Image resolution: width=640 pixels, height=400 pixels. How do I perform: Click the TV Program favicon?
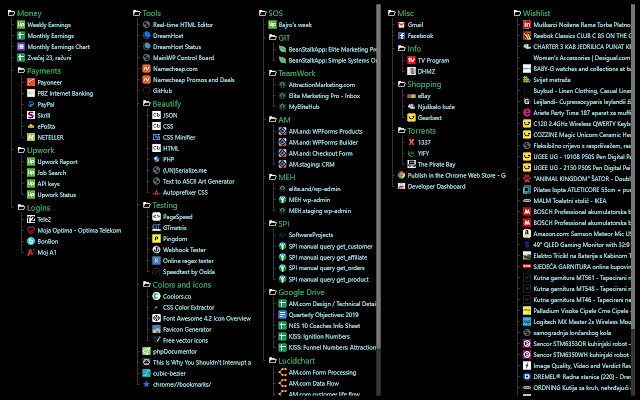point(411,60)
